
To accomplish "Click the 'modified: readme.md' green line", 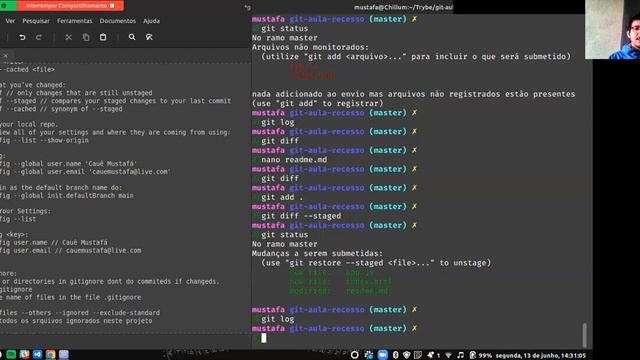I will [339, 291].
